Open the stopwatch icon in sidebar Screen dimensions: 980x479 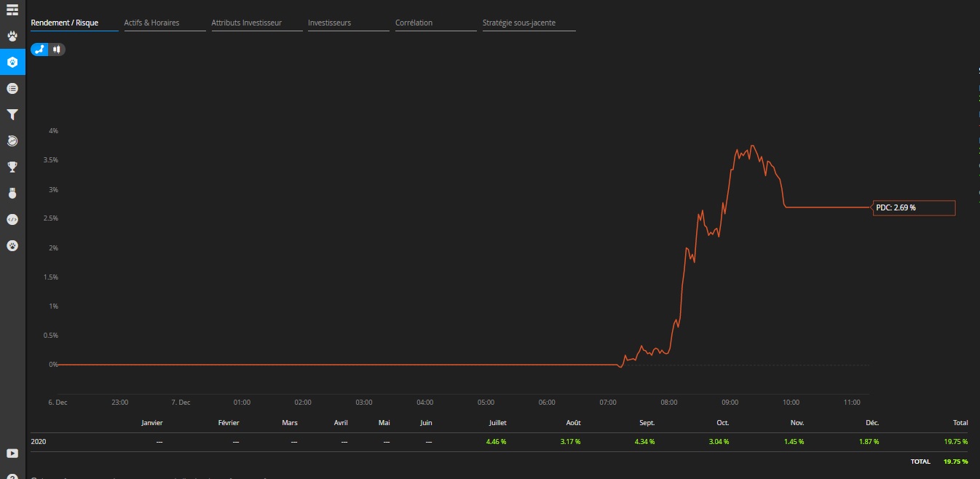click(x=12, y=140)
